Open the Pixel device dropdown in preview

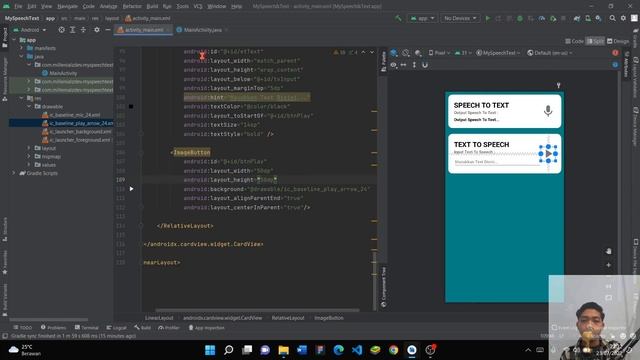tap(439, 53)
